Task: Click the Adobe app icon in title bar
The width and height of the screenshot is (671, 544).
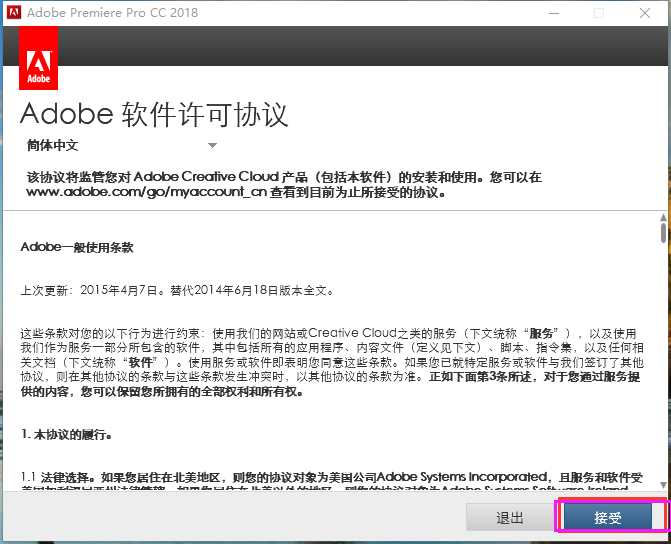Action: (14, 12)
